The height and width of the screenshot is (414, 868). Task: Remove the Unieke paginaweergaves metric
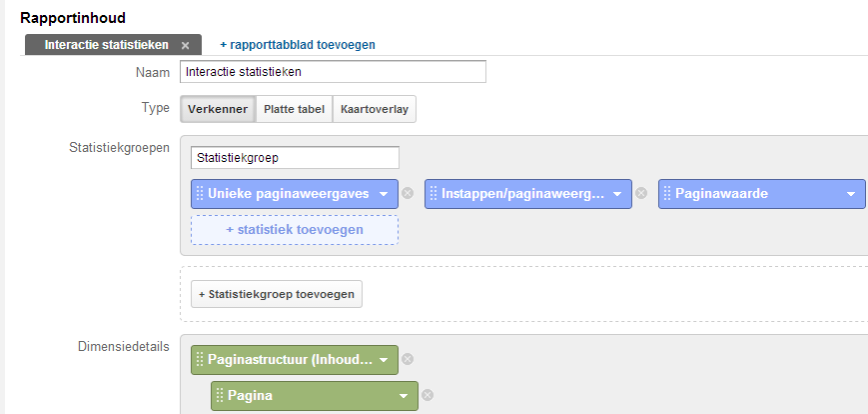[408, 193]
